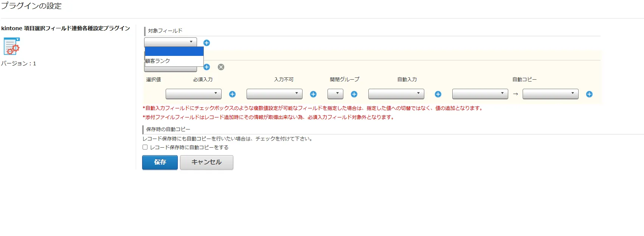644x236 pixels.
Task: Click the 保存 button
Action: [160, 162]
